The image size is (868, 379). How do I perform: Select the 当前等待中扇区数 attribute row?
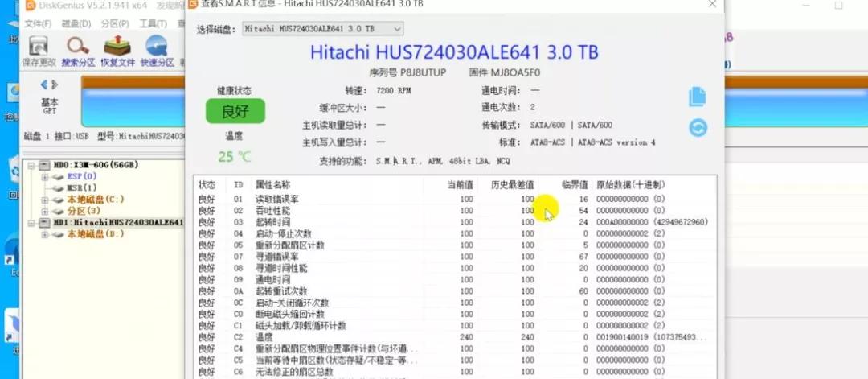coord(454,360)
